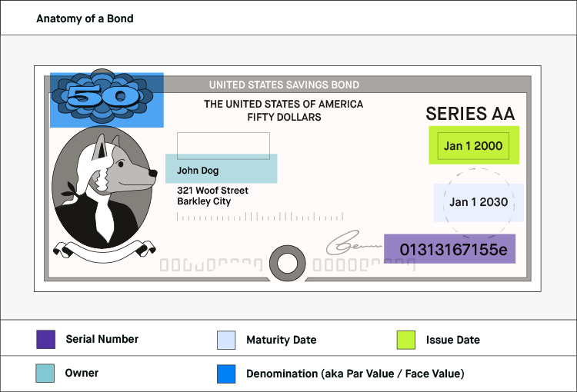The image size is (577, 392).
Task: Click the teal Owner legend swatch
Action: pyautogui.click(x=45, y=374)
